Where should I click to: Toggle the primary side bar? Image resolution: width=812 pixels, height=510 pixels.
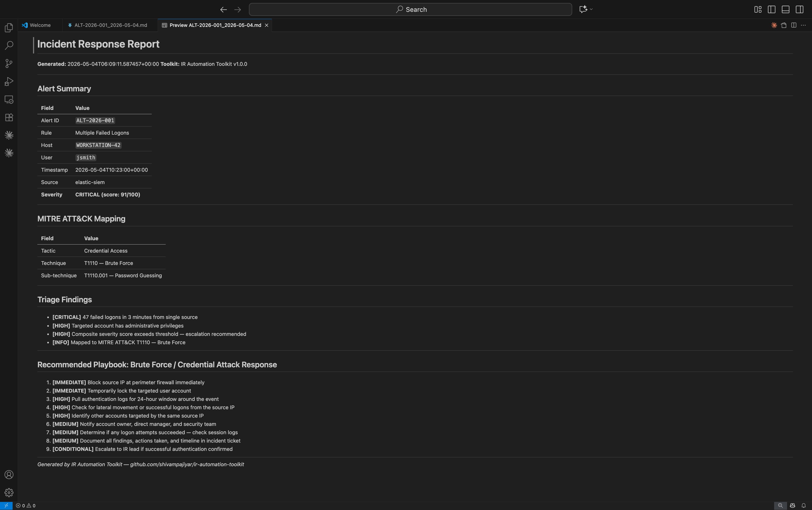coord(771,9)
